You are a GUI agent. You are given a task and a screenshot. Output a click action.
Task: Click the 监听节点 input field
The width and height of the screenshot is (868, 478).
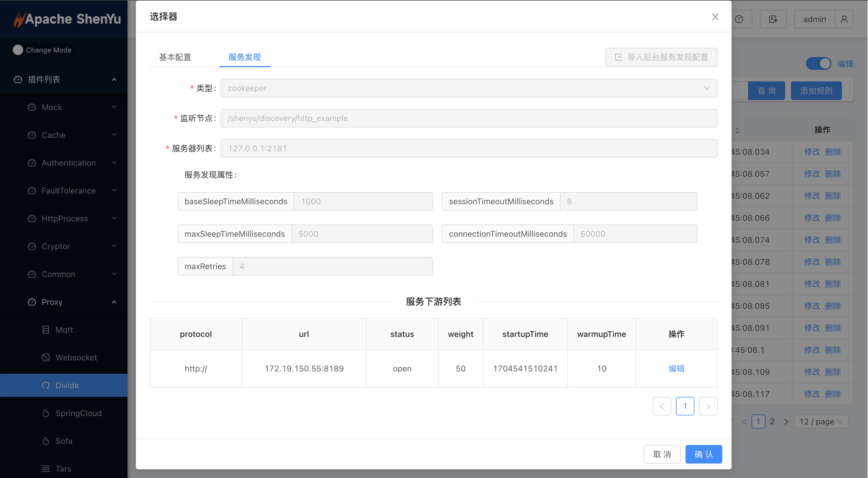(469, 118)
